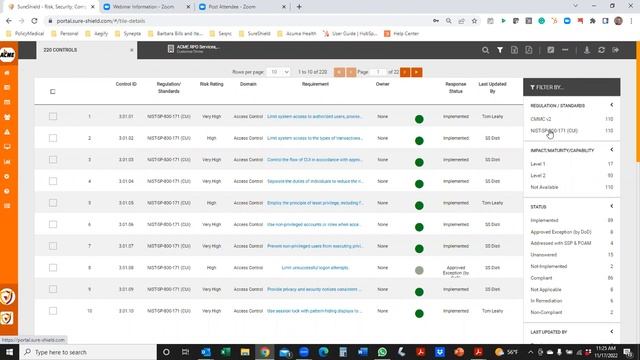The height and width of the screenshot is (360, 640).
Task: Click the lower shield badge in sidebar
Action: pos(7,318)
